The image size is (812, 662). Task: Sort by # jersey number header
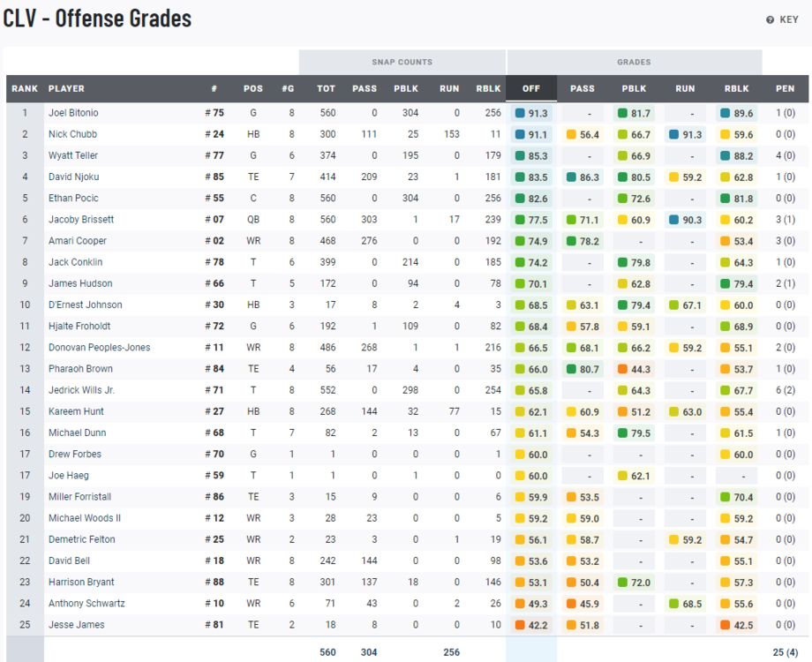tap(214, 88)
